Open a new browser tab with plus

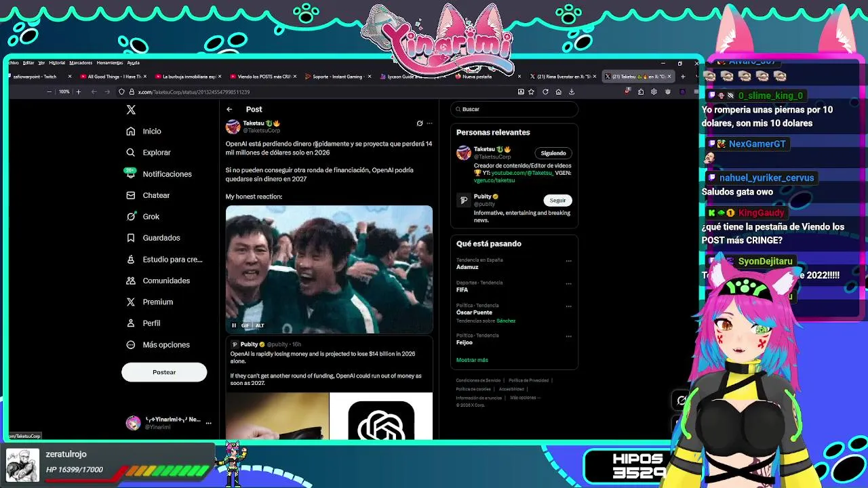[682, 77]
